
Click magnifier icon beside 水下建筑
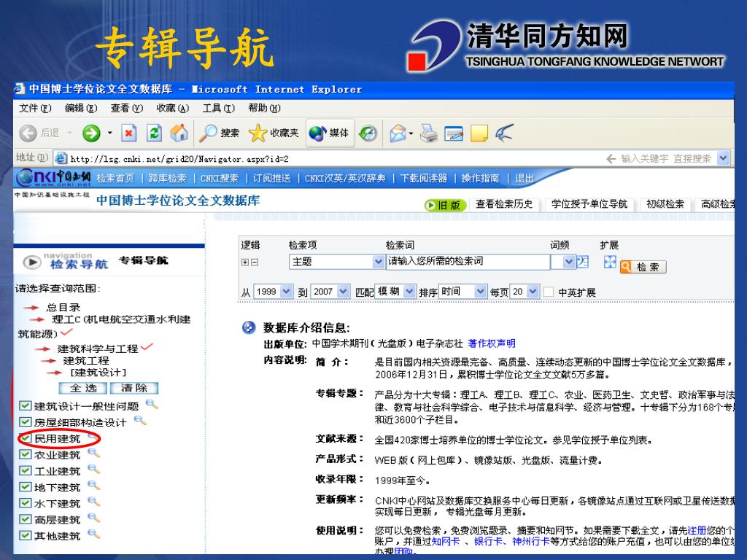[x=94, y=502]
